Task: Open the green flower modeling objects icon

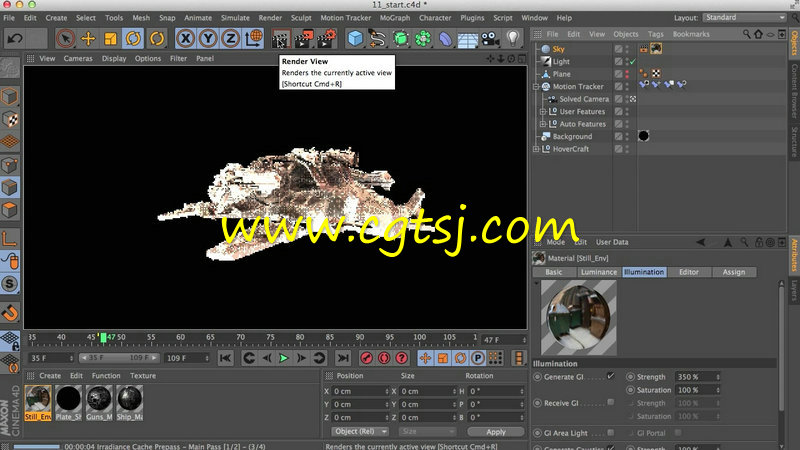Action: coord(423,39)
